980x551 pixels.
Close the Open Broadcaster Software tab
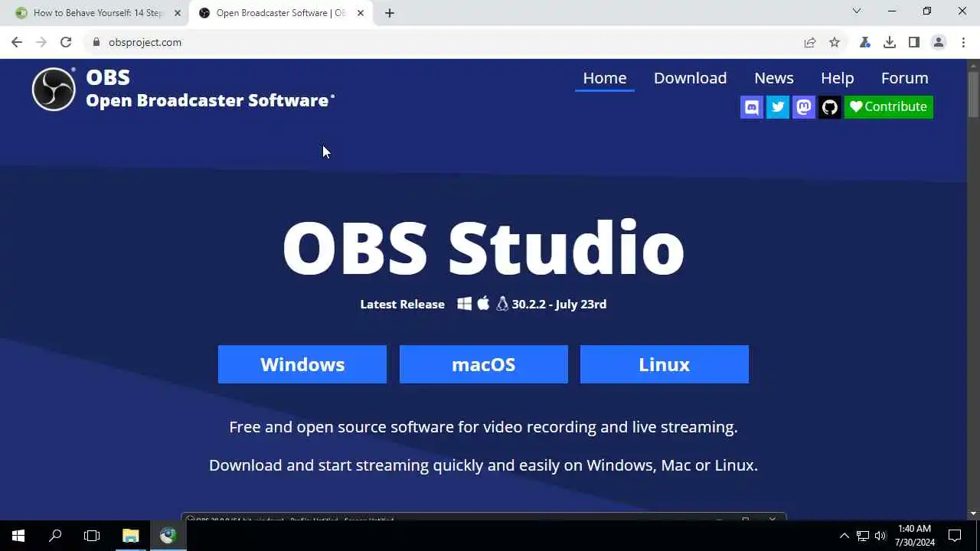tap(361, 13)
